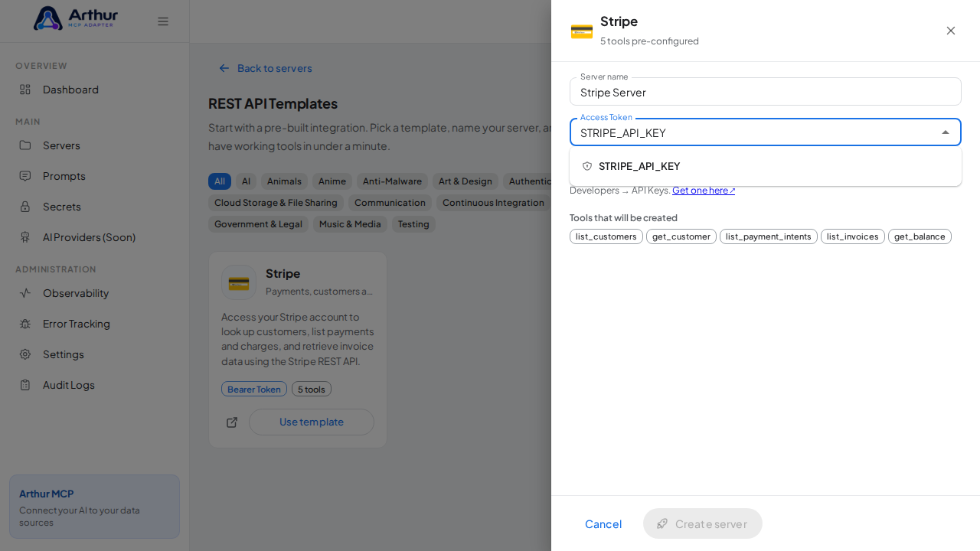Click the Stripe template card title

pos(283,273)
